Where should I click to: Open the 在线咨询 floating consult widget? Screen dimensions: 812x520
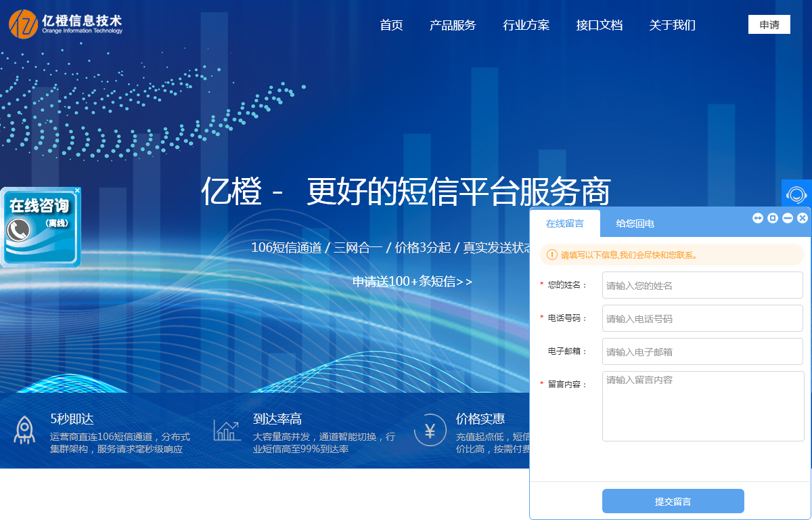click(x=41, y=227)
